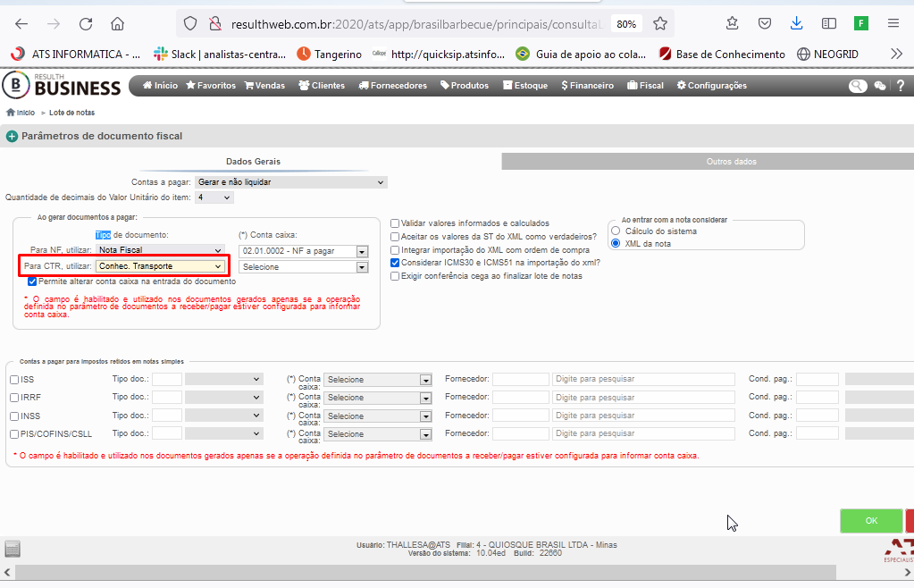
Task: Show more bookmarks with double chevron
Action: [896, 55]
